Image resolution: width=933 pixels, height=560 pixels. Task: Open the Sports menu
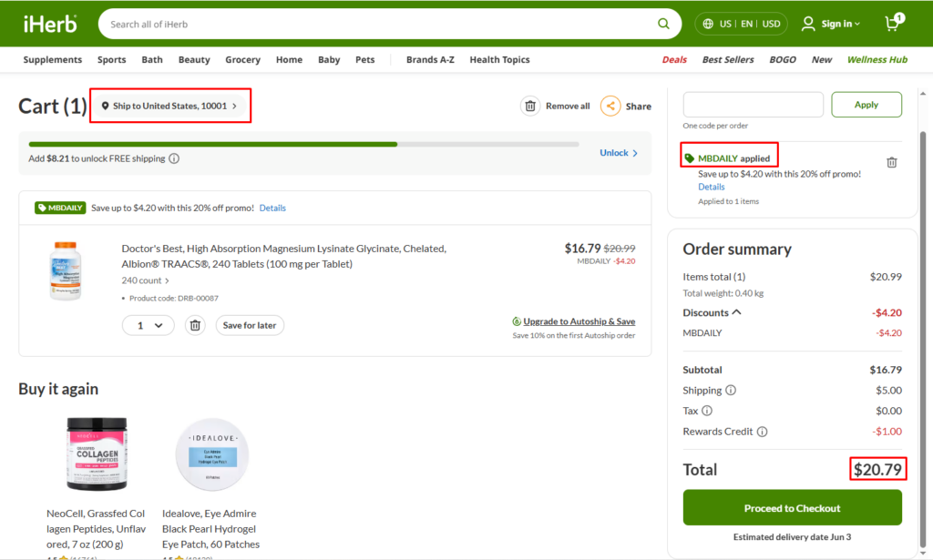[x=112, y=59]
